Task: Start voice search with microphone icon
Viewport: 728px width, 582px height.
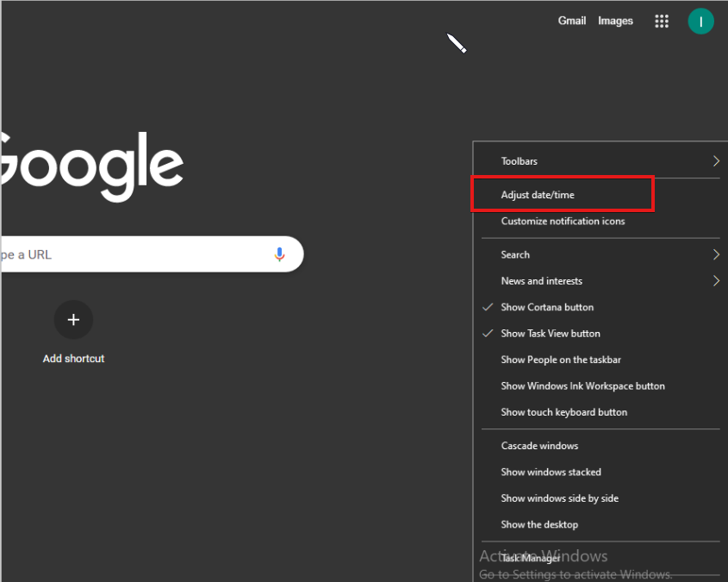Action: coord(279,254)
